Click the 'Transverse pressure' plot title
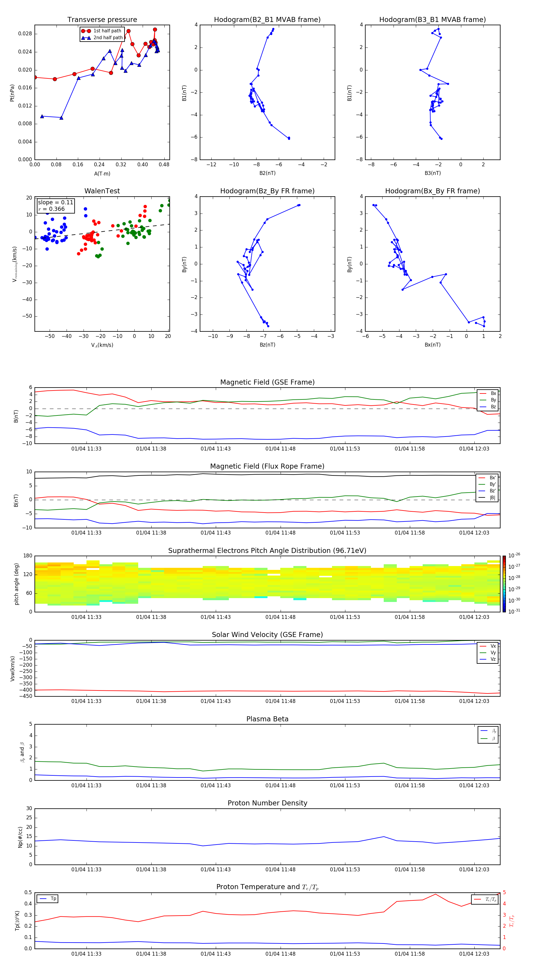The image size is (535, 980). coord(102,20)
